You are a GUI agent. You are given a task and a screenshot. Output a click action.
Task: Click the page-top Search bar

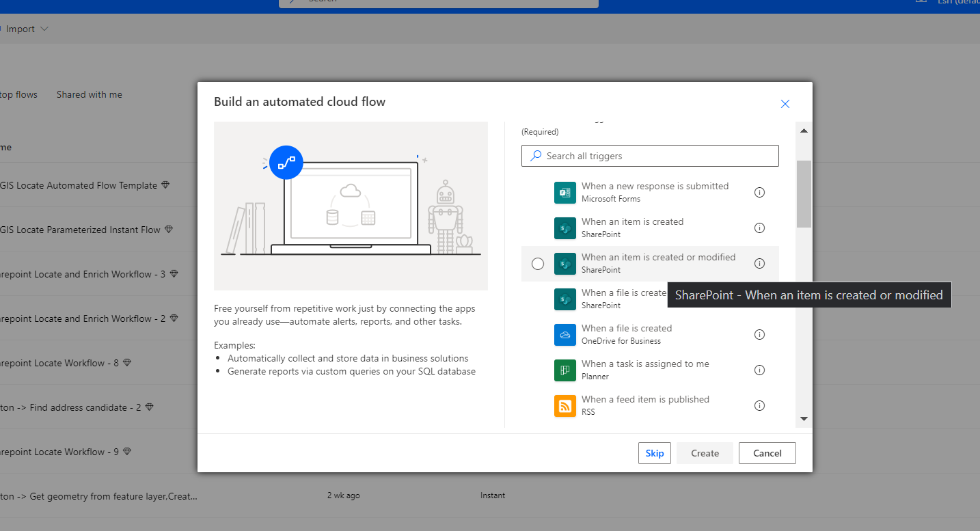[437, 3]
